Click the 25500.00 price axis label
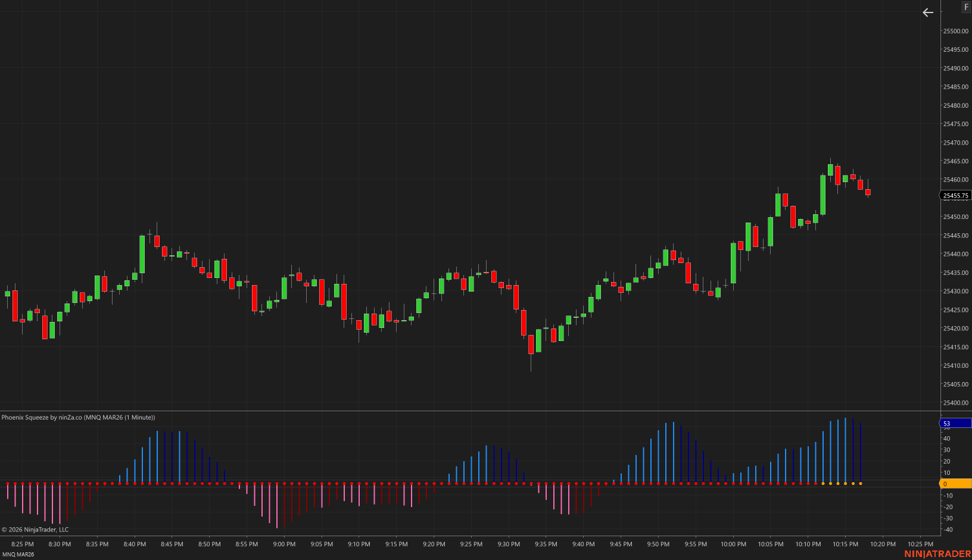The width and height of the screenshot is (972, 560). point(955,31)
